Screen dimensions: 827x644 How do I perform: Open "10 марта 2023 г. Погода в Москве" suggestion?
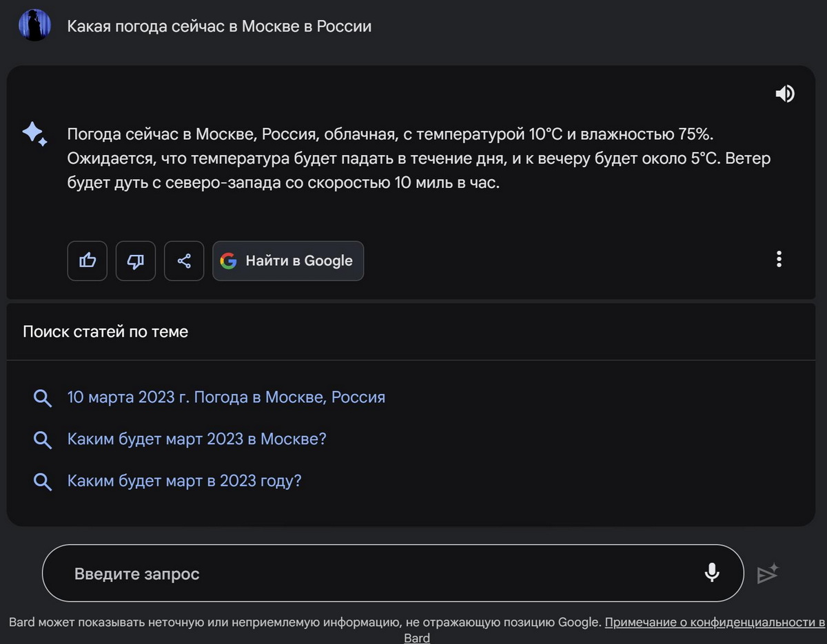[226, 397]
